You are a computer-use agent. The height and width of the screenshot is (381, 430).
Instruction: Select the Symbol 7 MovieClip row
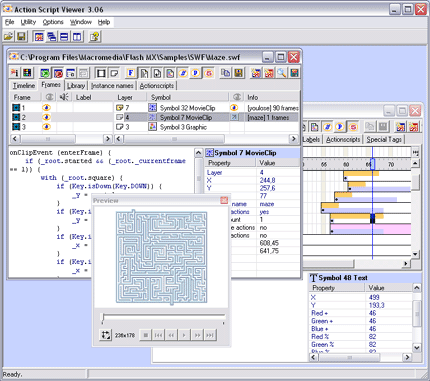point(206,117)
